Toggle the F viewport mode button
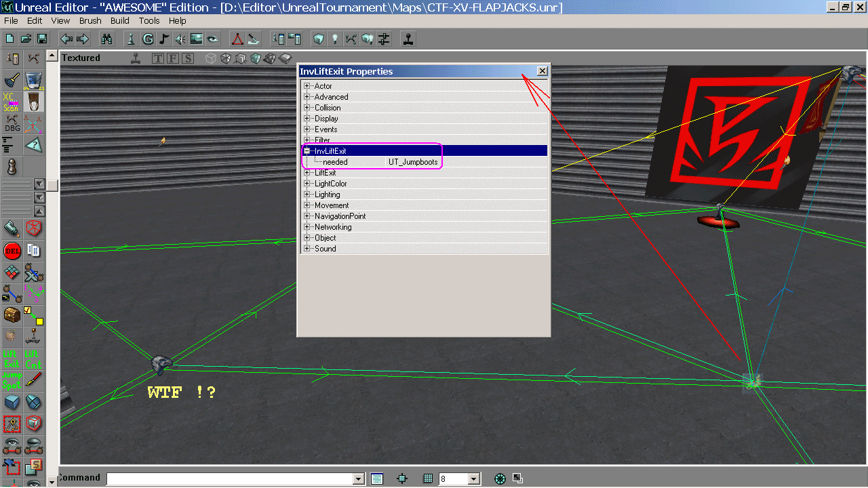Image resolution: width=868 pixels, height=488 pixels. 173,58
